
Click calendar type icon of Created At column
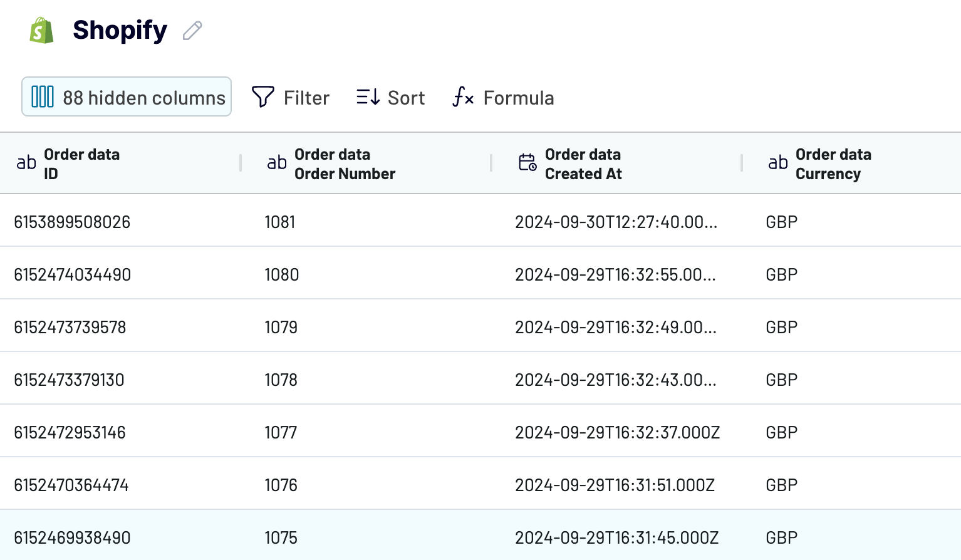coord(527,163)
